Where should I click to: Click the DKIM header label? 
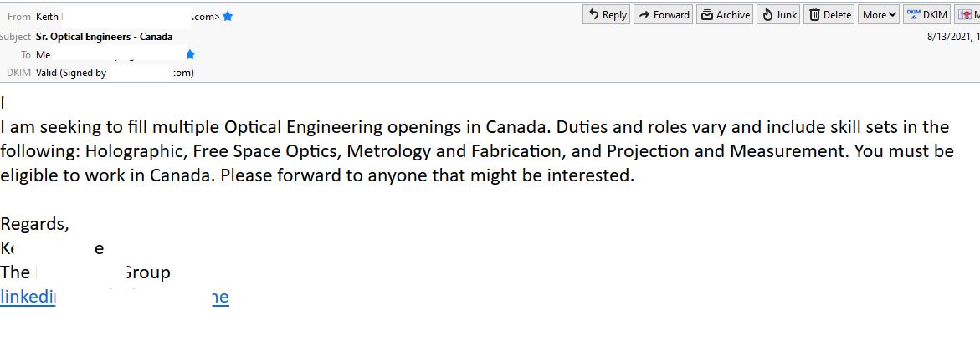click(18, 73)
